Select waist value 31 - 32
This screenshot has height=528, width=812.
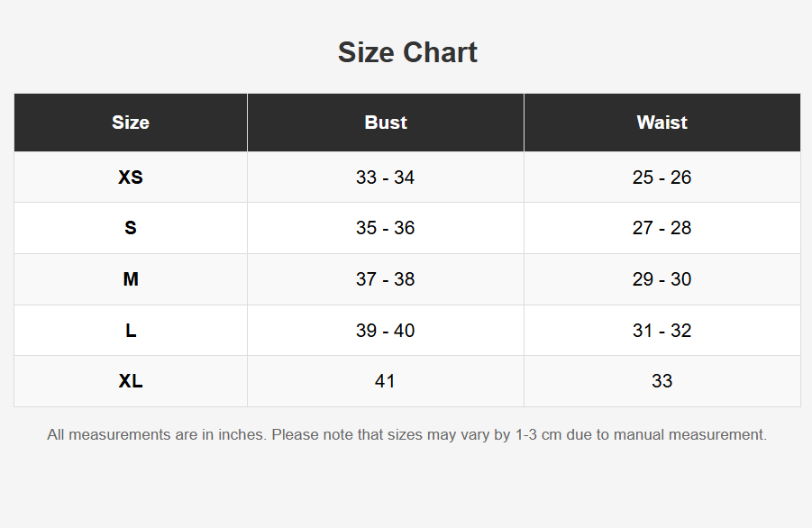[x=661, y=331]
